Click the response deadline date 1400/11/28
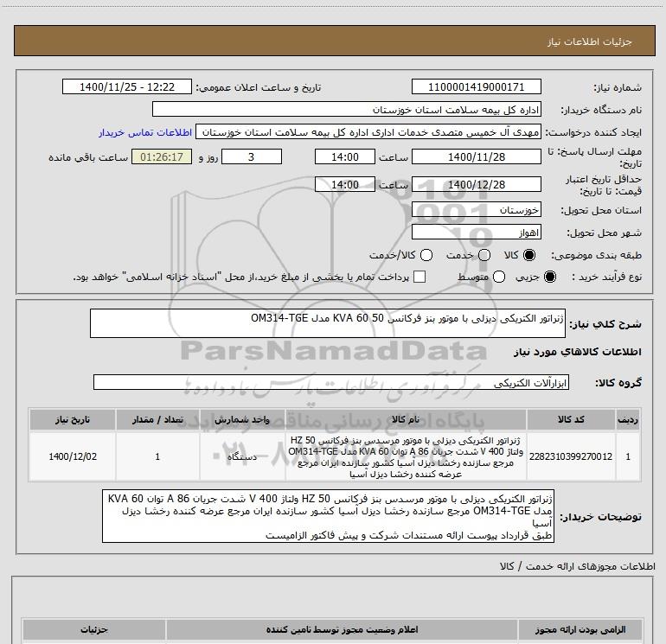 point(476,156)
